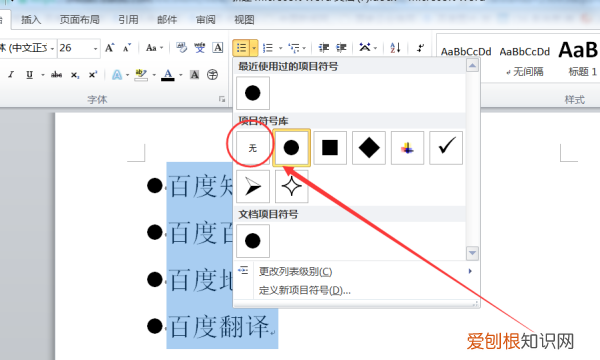Select document bullet round dot
Viewport: 600px width, 360px height.
[253, 241]
